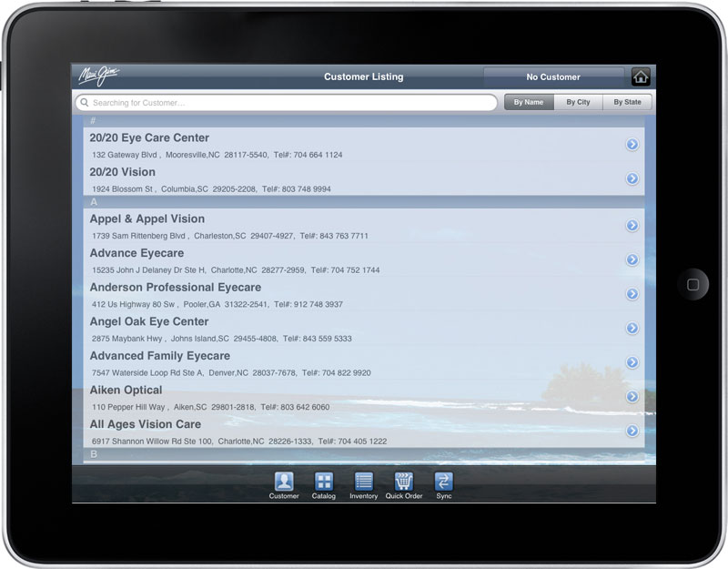Expand details arrow for 20/20 Eye Care Center
Screen dimensions: 728x569
click(632, 145)
